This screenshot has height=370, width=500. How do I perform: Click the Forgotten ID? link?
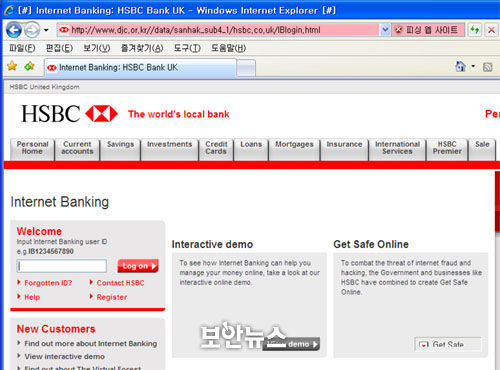click(48, 283)
